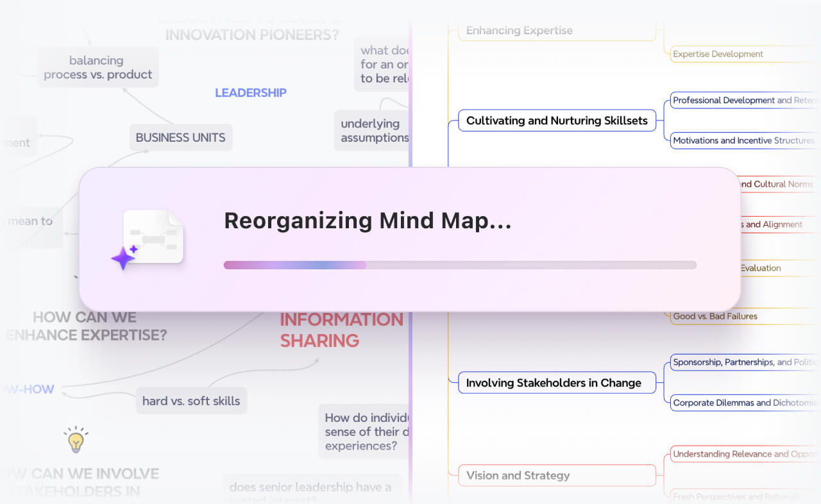
Task: Click the Good vs. Bad Failures subtopic
Action: point(715,316)
